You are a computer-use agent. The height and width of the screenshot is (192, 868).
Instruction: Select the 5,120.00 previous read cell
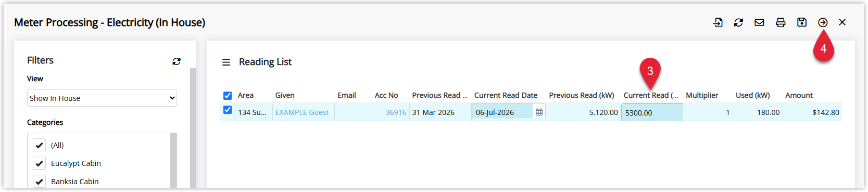[583, 112]
